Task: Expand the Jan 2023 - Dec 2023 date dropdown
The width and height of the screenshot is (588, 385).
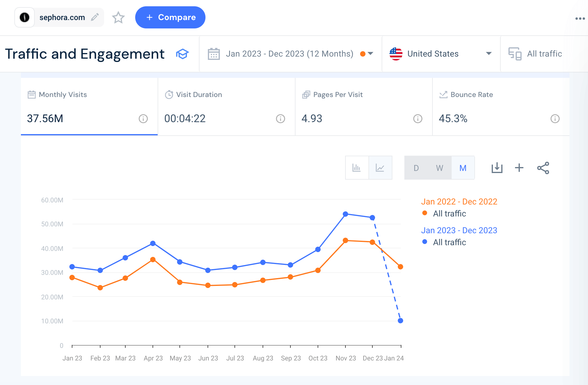Action: (371, 54)
